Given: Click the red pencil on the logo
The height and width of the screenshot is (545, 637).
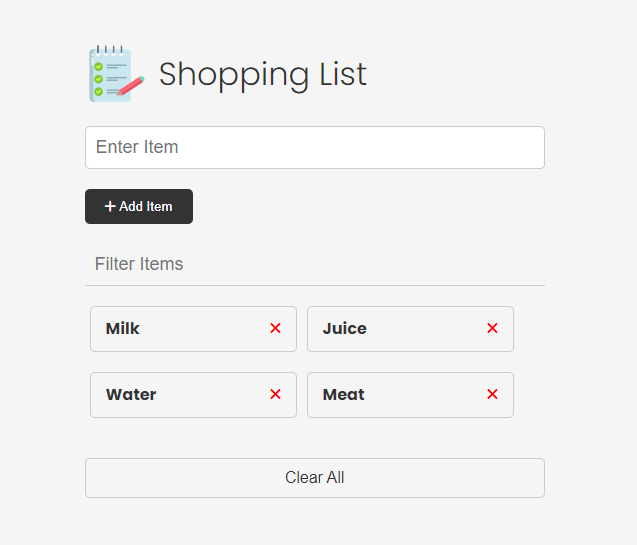Looking at the screenshot, I should (128, 87).
